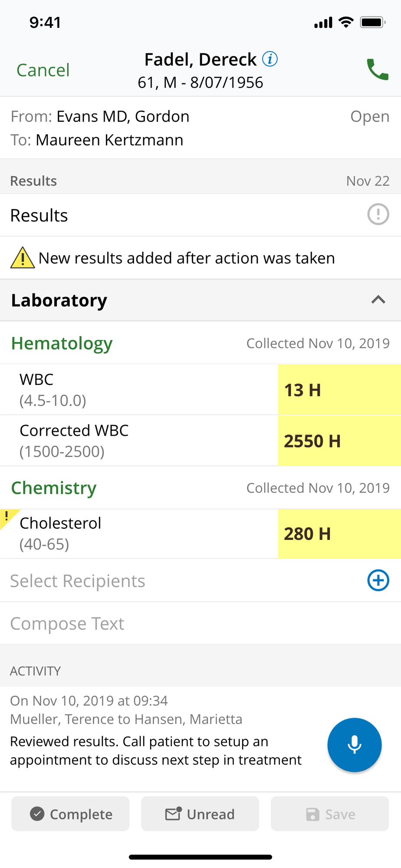Viewport: 401px width, 868px height.
Task: Start dictation with the microphone button
Action: pos(354,745)
